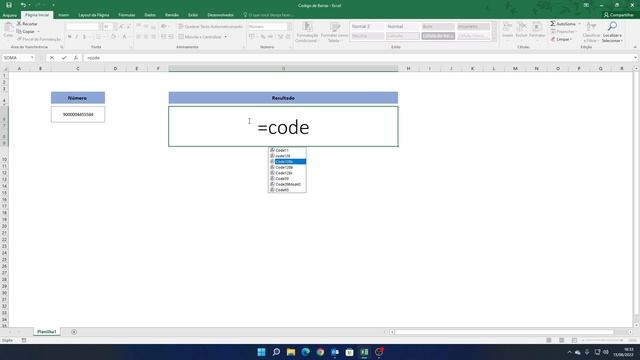Select column H header
Image resolution: width=640 pixels, height=360 pixels.
pyautogui.click(x=409, y=69)
